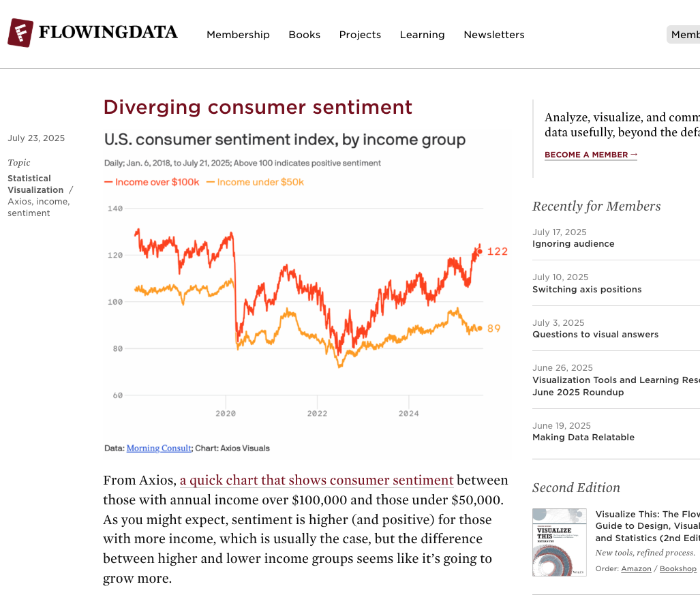Viewport: 700px width, 610px height.
Task: Click the consumer sentiment chart image
Action: point(305,293)
